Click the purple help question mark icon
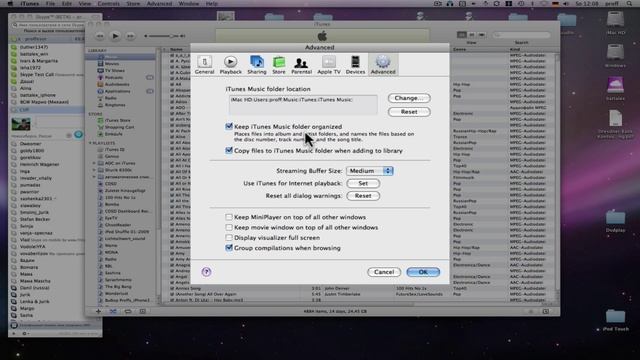640x360 pixels. 206,272
